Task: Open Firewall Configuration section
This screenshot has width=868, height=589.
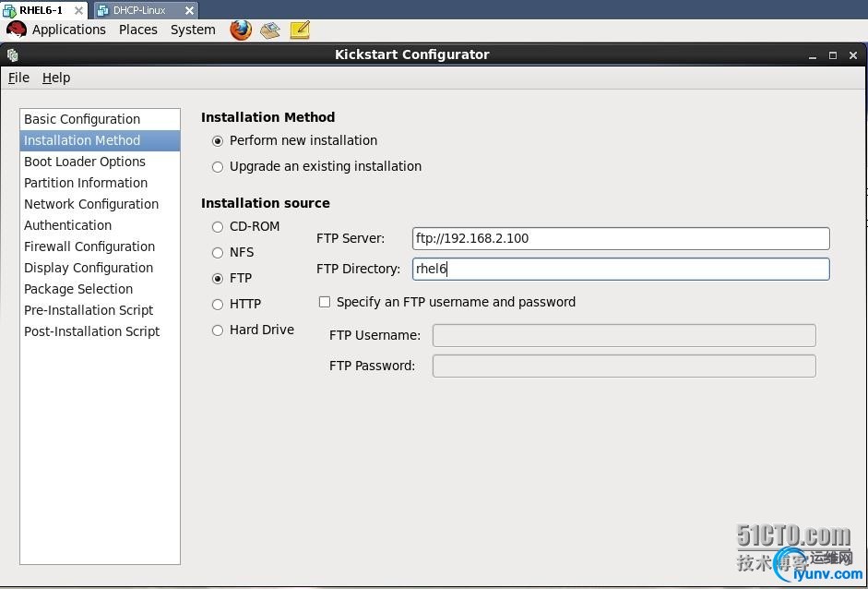Action: (x=100, y=246)
